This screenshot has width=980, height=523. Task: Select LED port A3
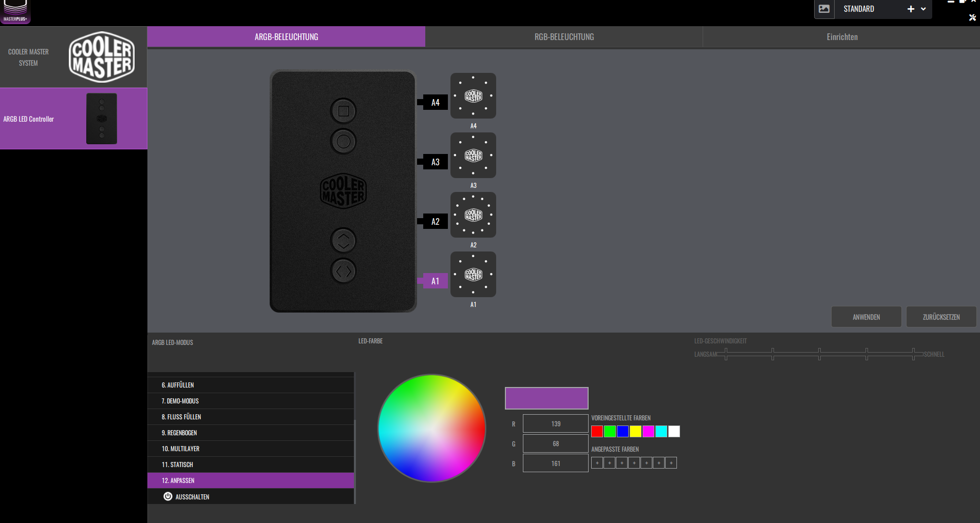coord(436,162)
